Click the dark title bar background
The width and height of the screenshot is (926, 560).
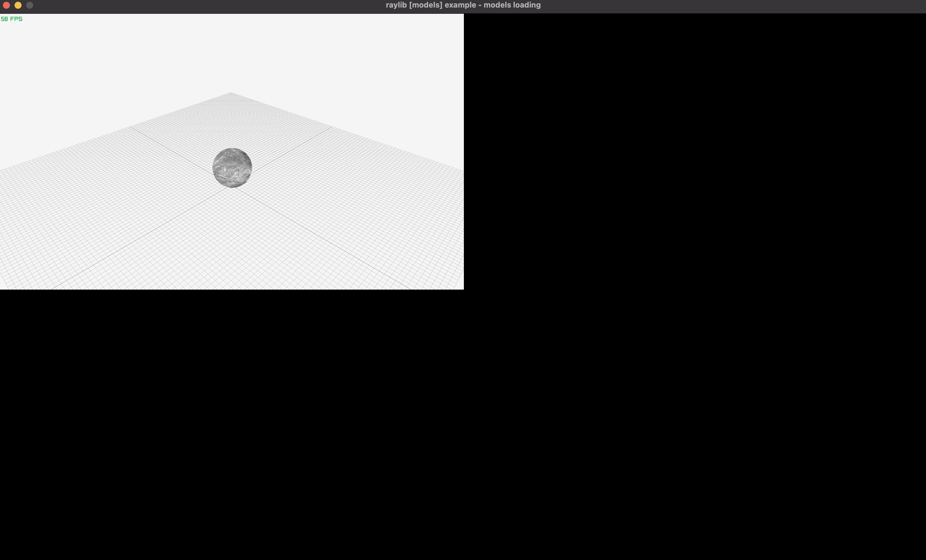click(226, 5)
